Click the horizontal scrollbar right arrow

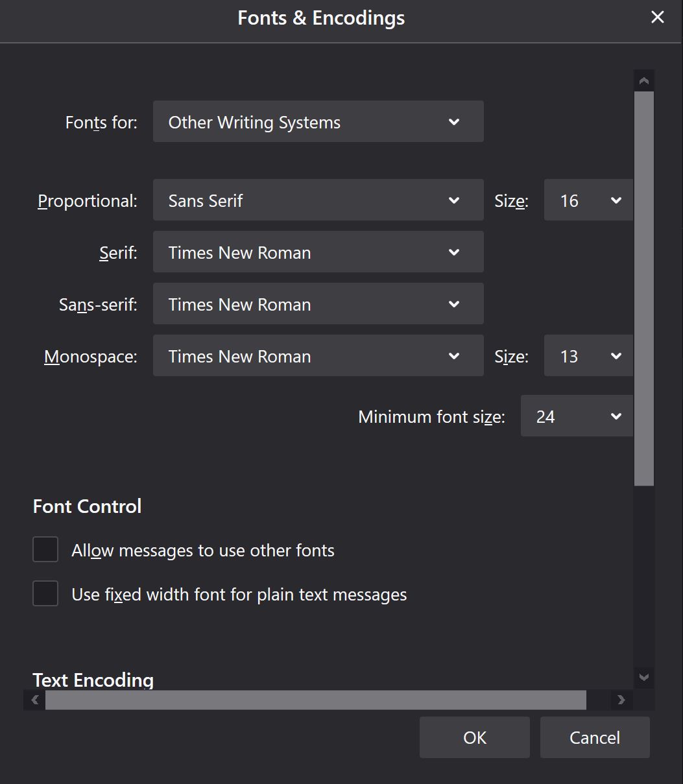pyautogui.click(x=621, y=700)
